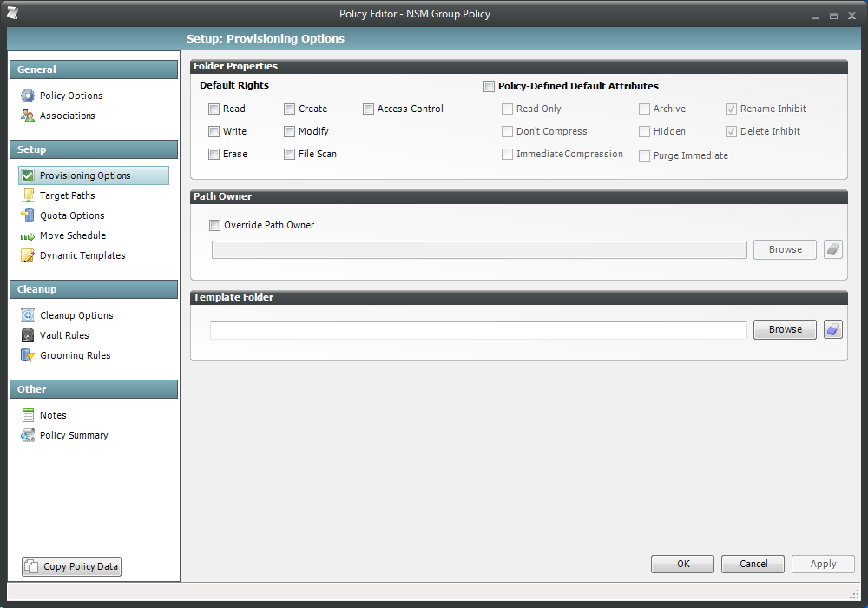Open Grooming Rules page
The height and width of the screenshot is (608, 868).
tap(75, 355)
